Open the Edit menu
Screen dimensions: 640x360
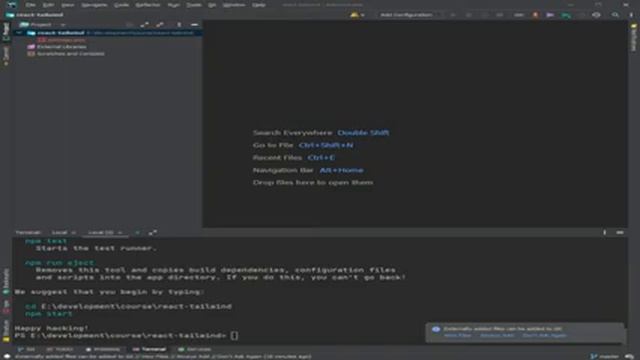48,5
